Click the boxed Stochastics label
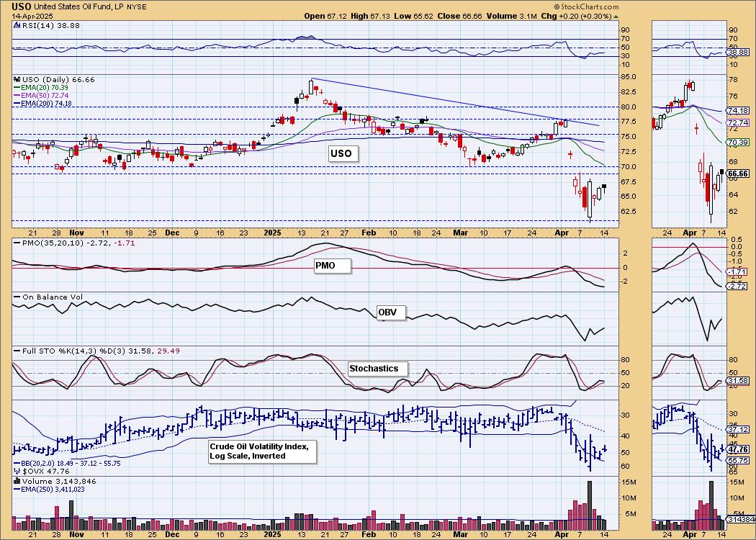 coord(378,369)
